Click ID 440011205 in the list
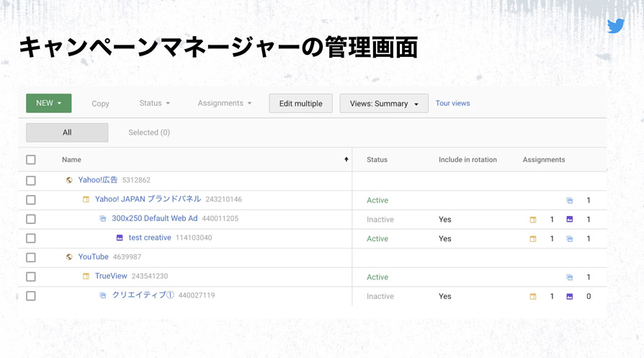The width and height of the screenshot is (644, 358). tap(220, 218)
